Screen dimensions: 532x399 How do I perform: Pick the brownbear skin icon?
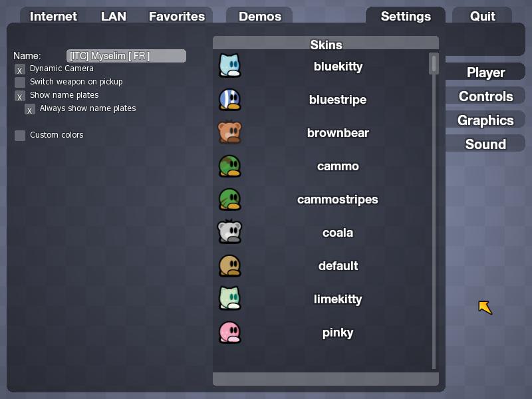[229, 132]
